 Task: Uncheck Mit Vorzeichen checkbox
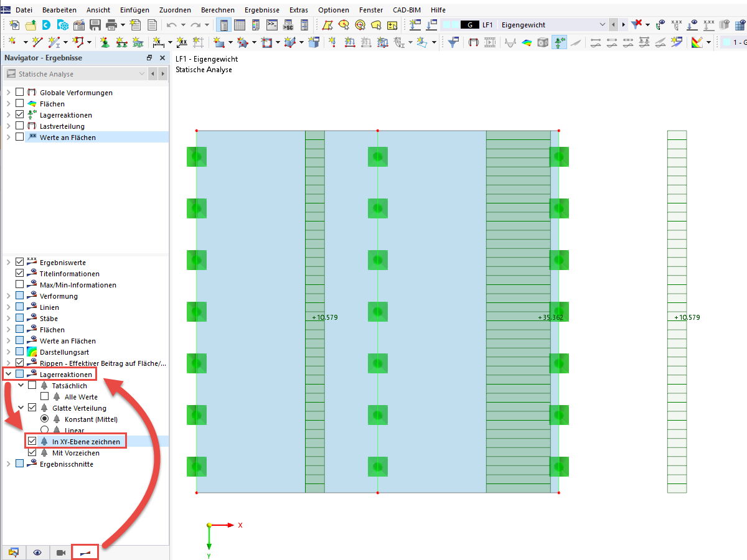pos(32,452)
